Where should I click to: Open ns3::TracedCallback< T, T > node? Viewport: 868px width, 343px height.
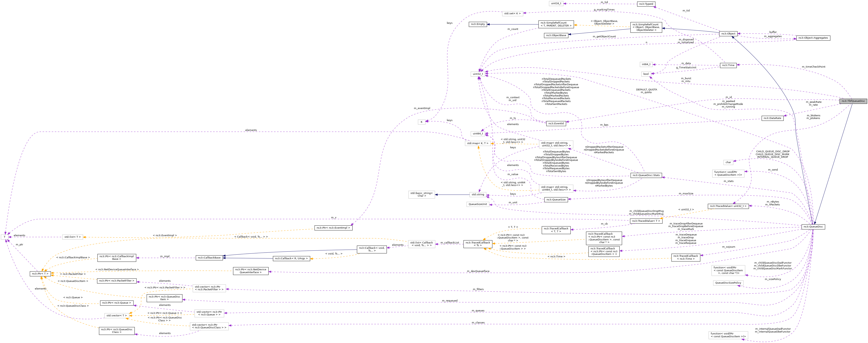coord(556,230)
